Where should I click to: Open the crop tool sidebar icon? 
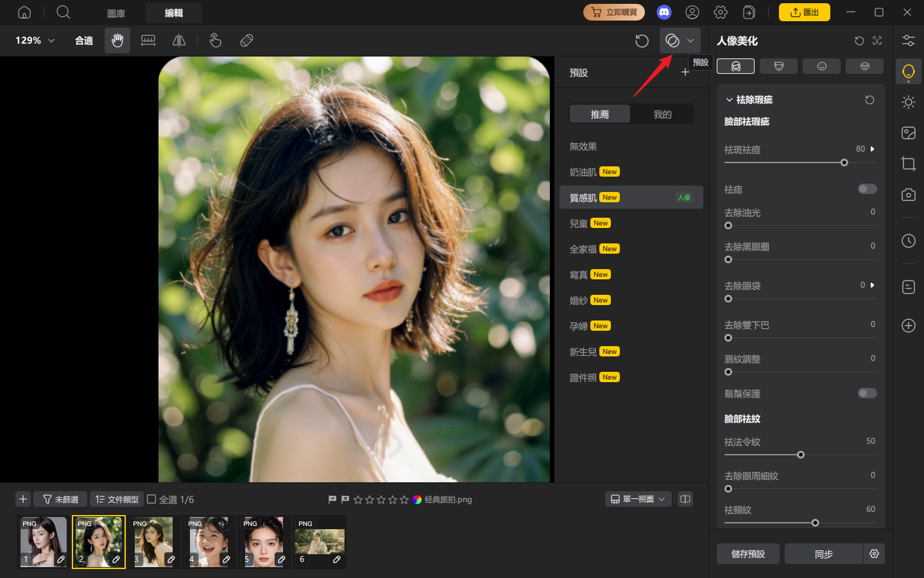point(909,164)
